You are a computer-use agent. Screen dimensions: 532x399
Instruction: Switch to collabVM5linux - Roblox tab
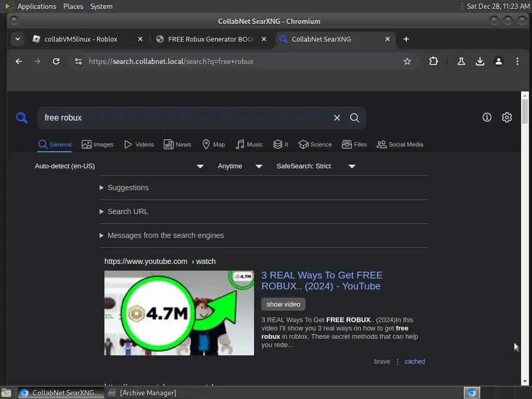81,39
